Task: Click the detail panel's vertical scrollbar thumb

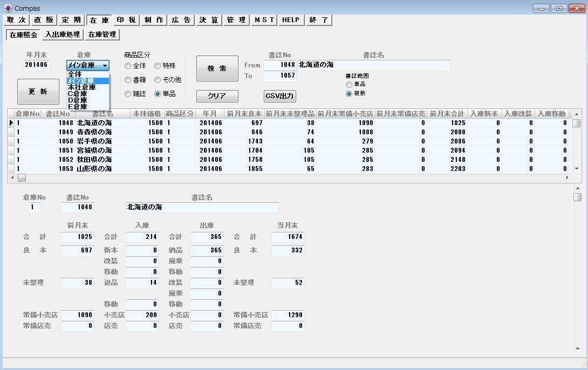Action: [578, 197]
